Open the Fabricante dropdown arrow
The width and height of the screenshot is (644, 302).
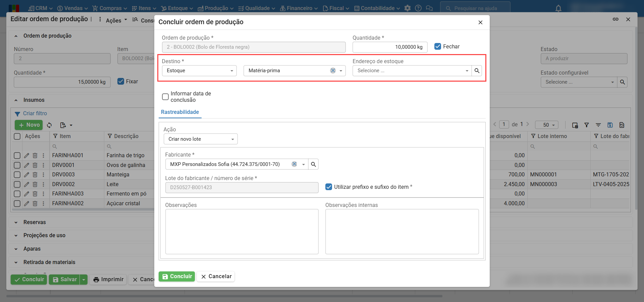(x=303, y=164)
